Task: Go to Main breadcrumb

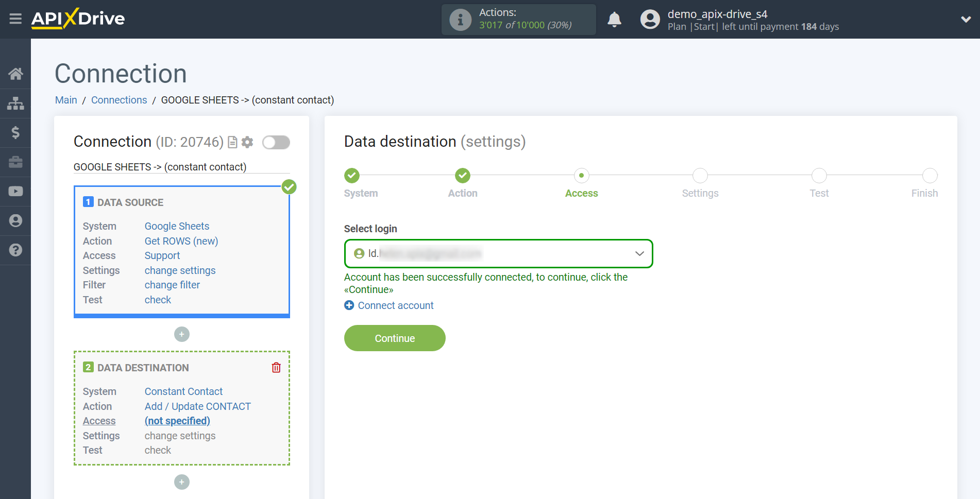Action: tap(66, 100)
